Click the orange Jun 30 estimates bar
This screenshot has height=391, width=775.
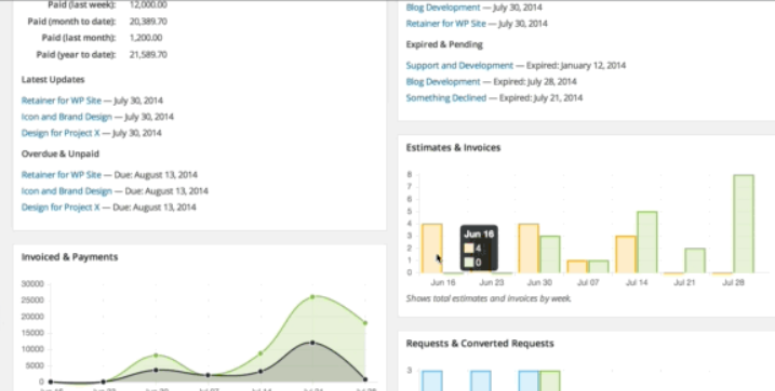tap(528, 248)
